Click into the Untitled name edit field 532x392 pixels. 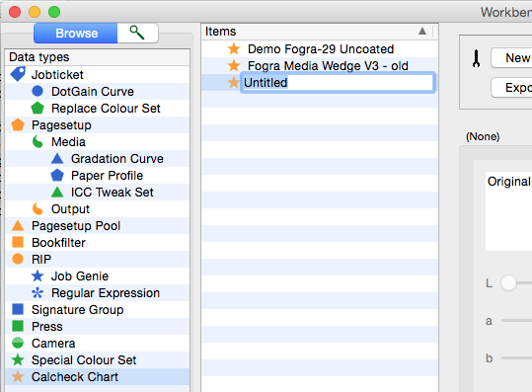[x=338, y=83]
